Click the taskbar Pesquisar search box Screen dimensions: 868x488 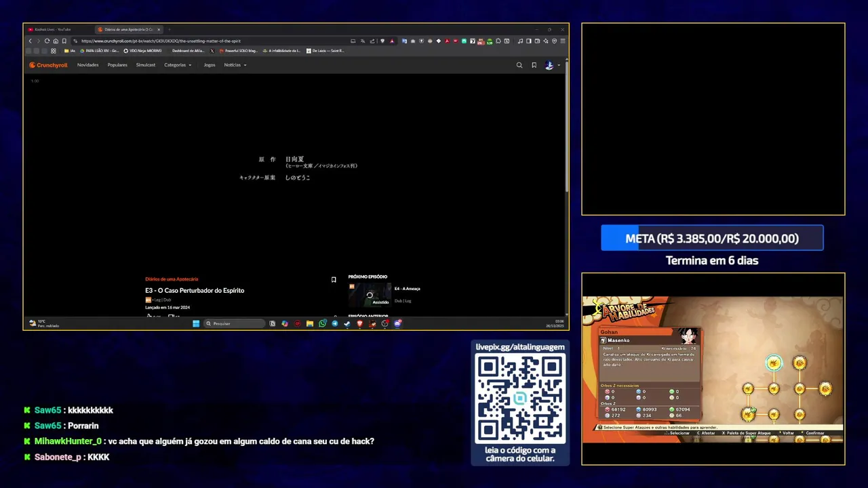tap(234, 323)
